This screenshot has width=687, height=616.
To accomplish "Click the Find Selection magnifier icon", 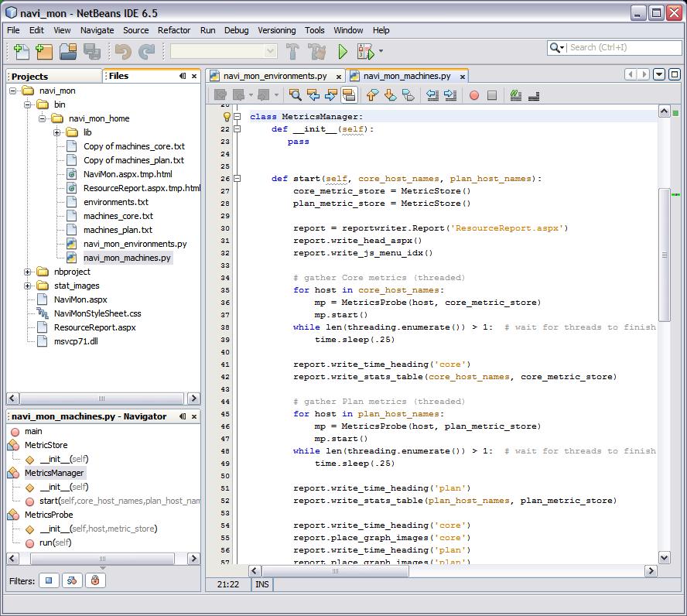I will (x=295, y=95).
